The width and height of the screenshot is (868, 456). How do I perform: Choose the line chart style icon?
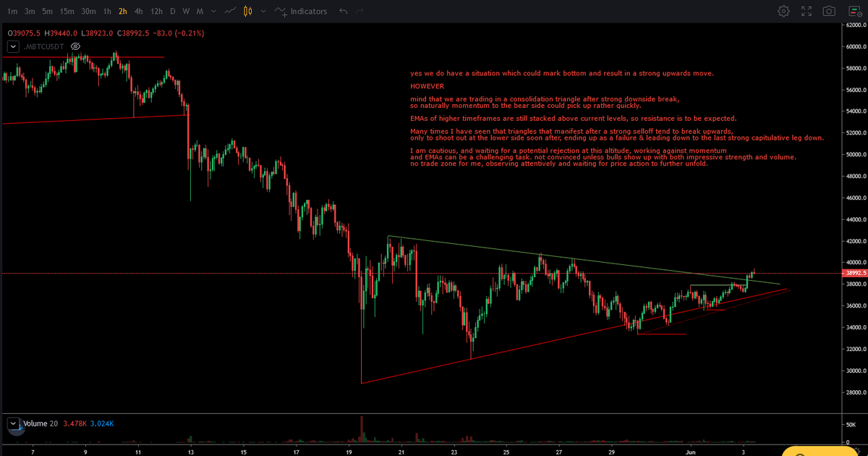(x=231, y=11)
